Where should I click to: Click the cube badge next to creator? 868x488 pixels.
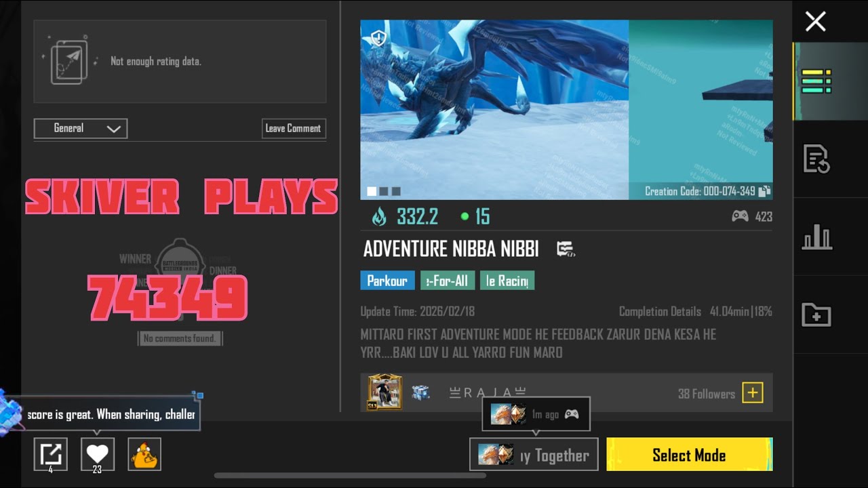(421, 392)
